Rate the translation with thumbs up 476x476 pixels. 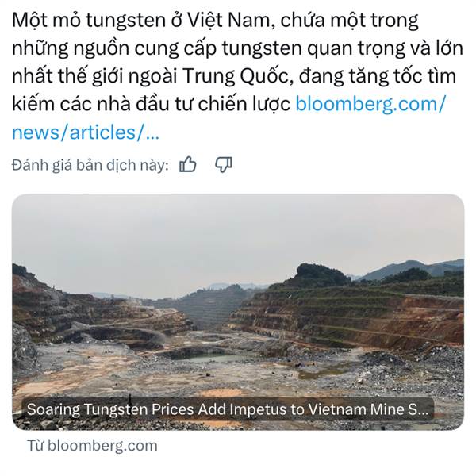pos(187,165)
